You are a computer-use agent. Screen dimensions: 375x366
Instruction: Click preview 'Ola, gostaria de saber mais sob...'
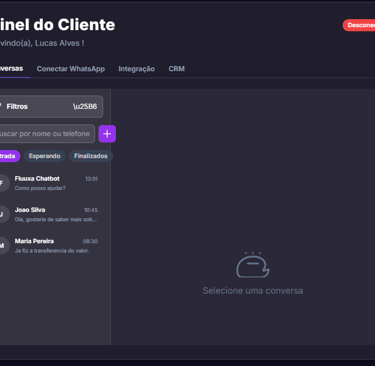coord(56,219)
